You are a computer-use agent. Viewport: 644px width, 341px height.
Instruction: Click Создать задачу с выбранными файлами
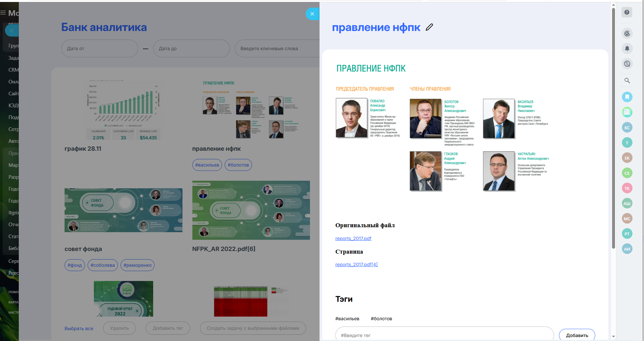(x=253, y=328)
